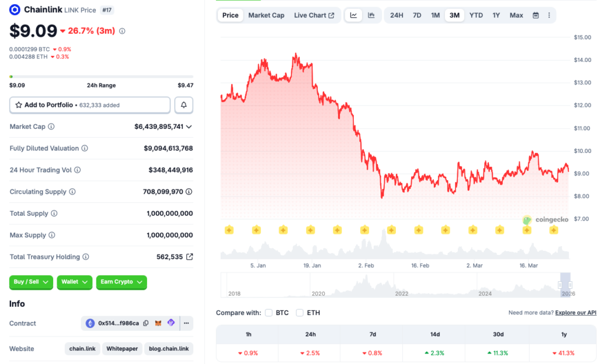Expand the Market Cap value chevron

[189, 127]
